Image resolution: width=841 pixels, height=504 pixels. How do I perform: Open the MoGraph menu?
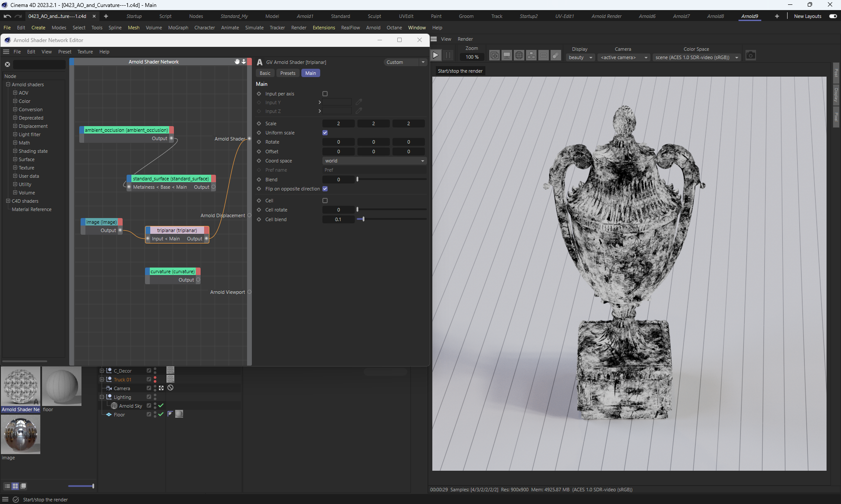178,28
